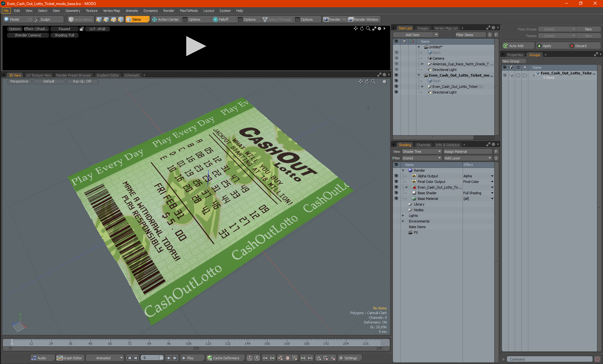603x364 pixels.
Task: Toggle Base Material visibility eye
Action: tap(396, 199)
